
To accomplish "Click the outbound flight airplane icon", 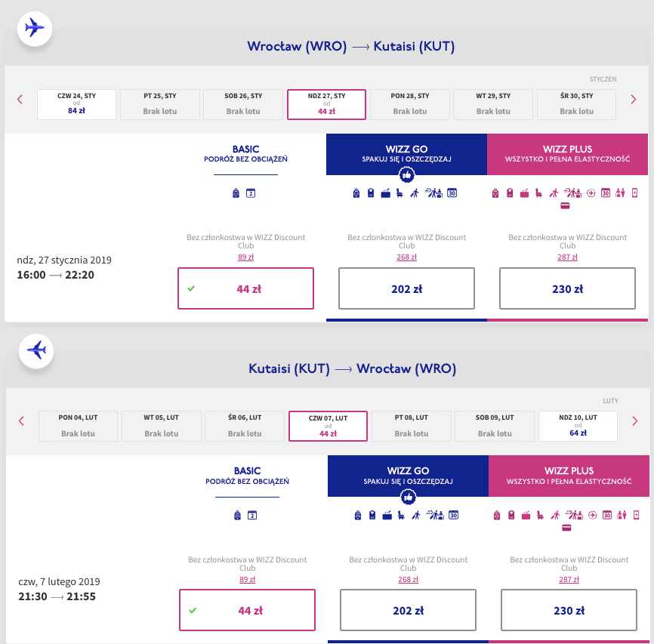I will pos(35,29).
